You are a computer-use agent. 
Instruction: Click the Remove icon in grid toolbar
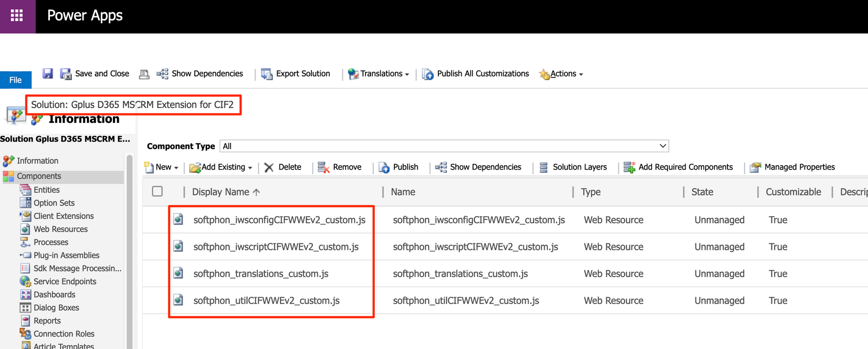tap(323, 167)
